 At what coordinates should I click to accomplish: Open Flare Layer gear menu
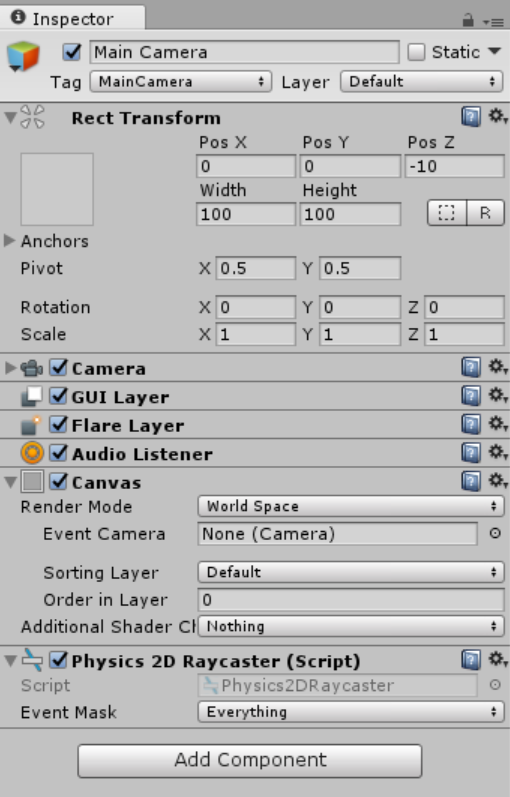[x=498, y=423]
